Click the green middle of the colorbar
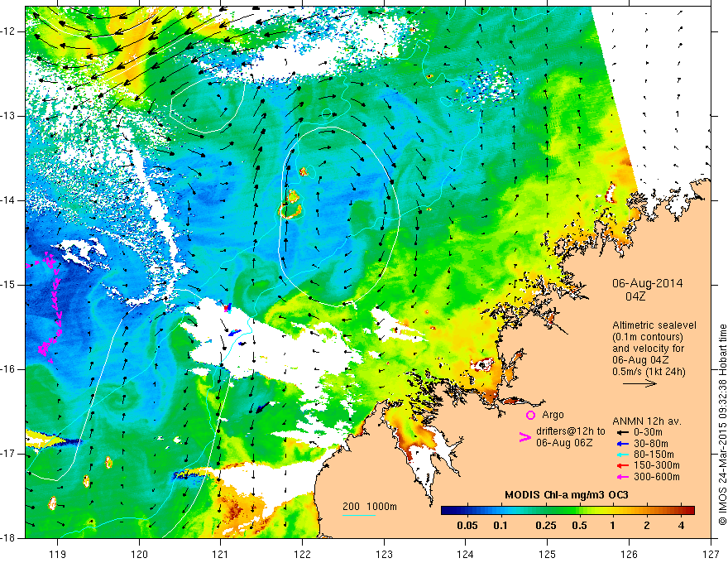Viewport: 728px width, 563px height. [x=563, y=511]
